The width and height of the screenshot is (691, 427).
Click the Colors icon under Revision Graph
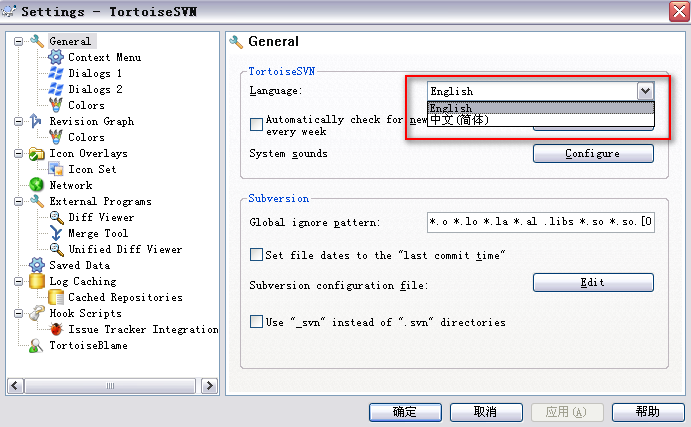click(56, 137)
